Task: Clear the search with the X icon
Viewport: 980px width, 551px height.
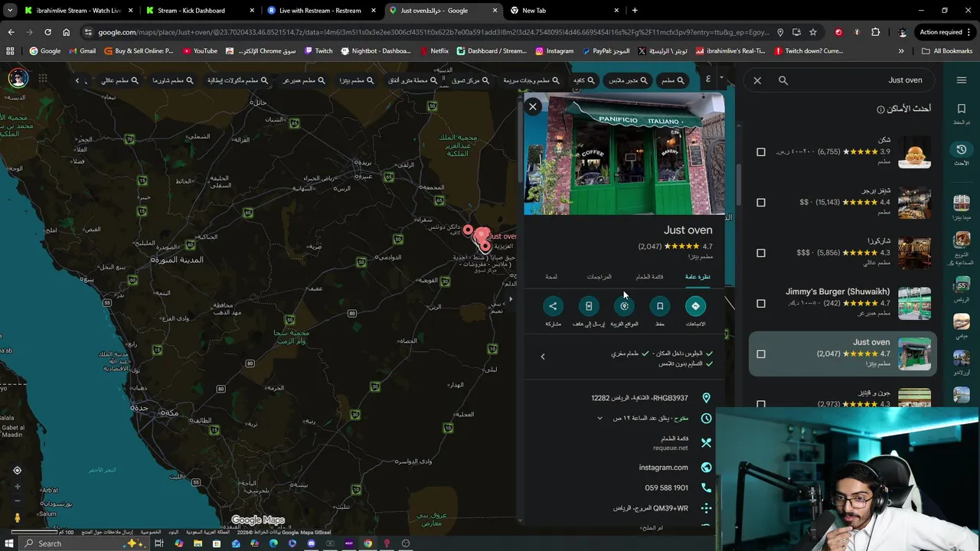Action: point(757,80)
